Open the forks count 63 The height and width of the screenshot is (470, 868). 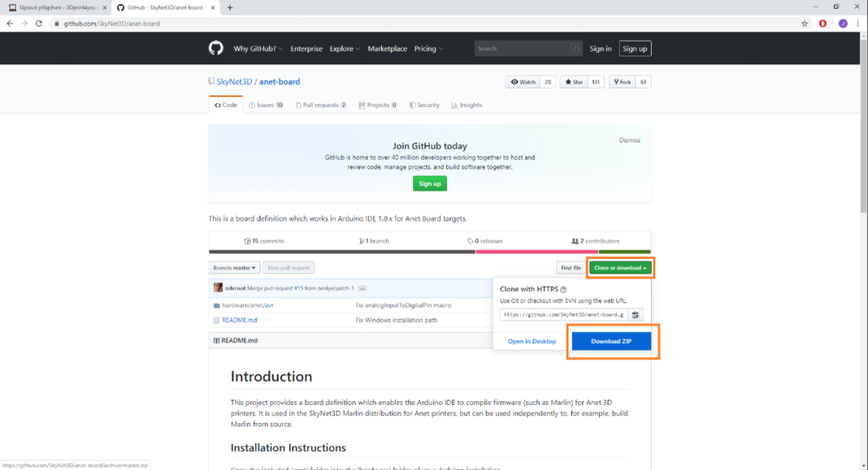(x=643, y=82)
